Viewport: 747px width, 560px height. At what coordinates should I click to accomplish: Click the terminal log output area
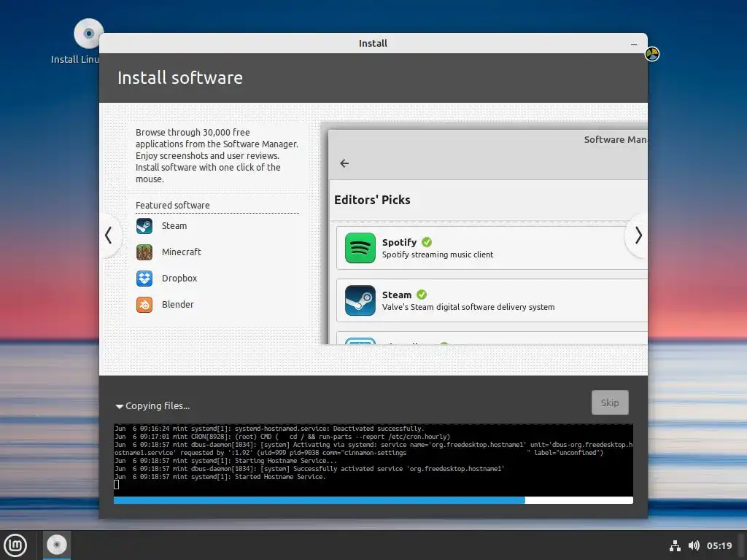373,460
